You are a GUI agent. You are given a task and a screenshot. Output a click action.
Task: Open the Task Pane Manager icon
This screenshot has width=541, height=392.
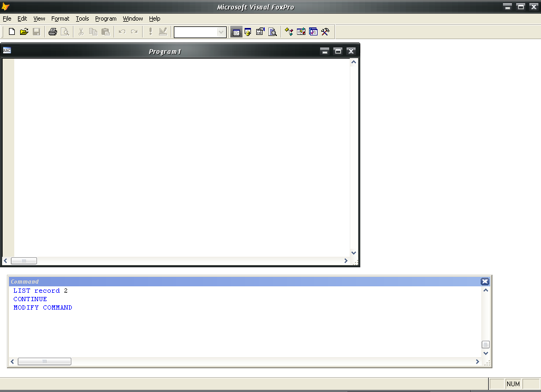tap(313, 32)
